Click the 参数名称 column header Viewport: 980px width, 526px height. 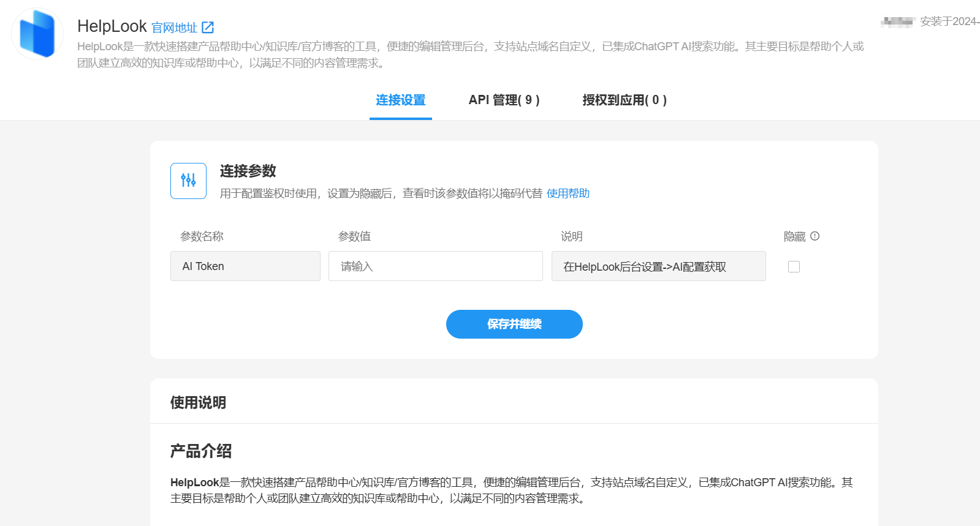pos(202,236)
